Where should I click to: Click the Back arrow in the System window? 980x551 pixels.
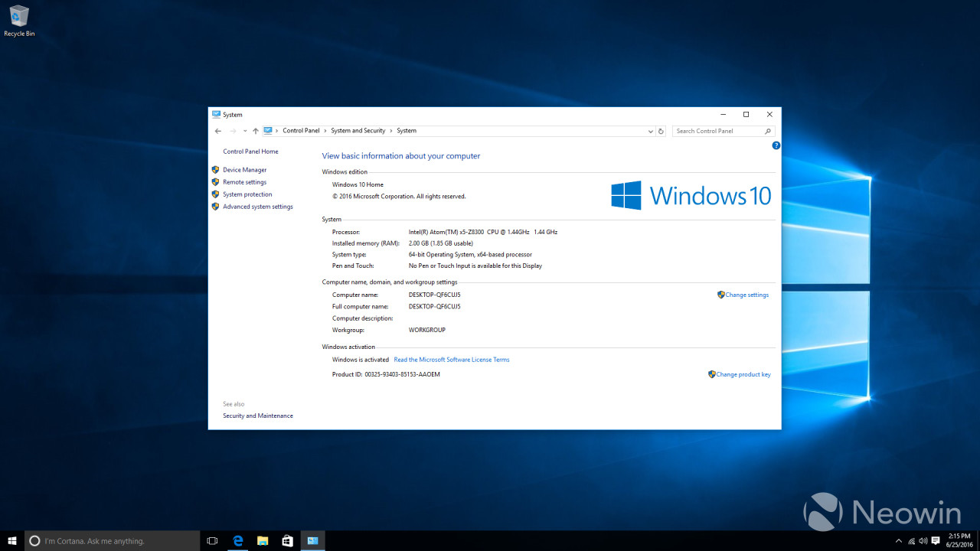click(x=218, y=131)
